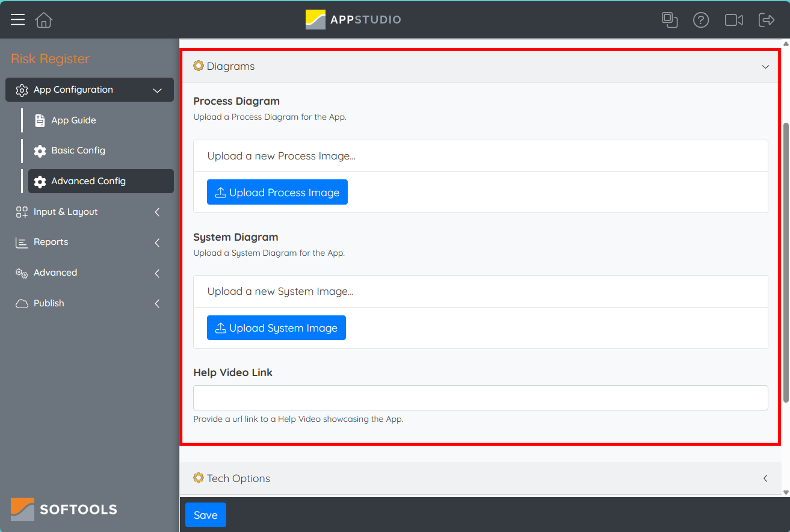Select the Basic Config gear icon

point(40,151)
